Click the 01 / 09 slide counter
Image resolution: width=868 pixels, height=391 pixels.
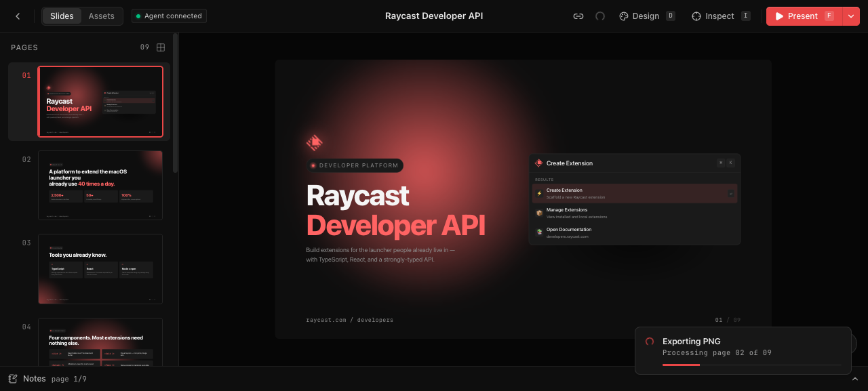[728, 320]
